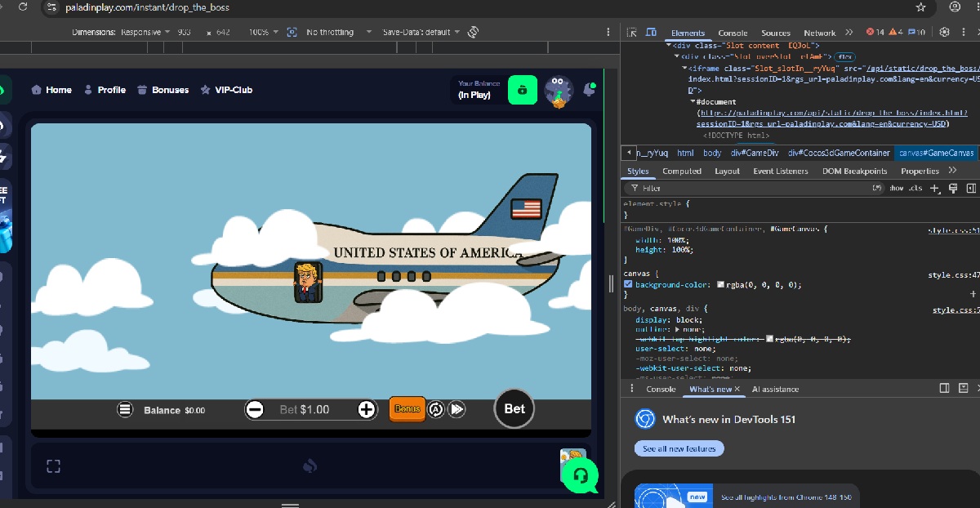Viewport: 980px width, 508px height.
Task: Open the notifications bell
Action: (589, 90)
